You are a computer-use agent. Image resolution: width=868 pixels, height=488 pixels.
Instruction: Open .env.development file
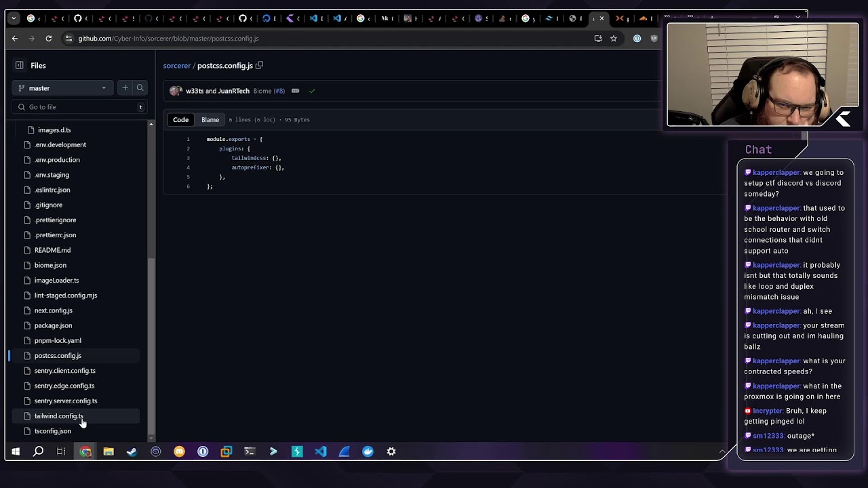click(x=60, y=144)
